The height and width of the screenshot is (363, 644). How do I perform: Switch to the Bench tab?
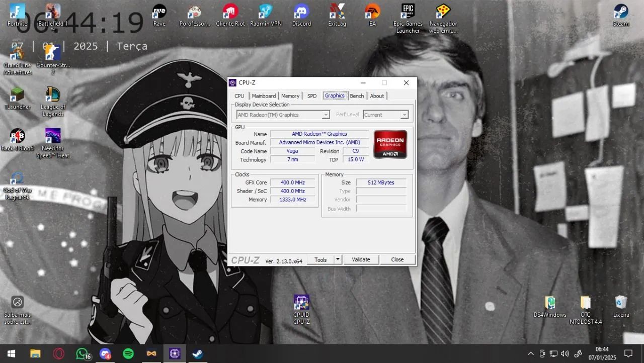point(357,96)
